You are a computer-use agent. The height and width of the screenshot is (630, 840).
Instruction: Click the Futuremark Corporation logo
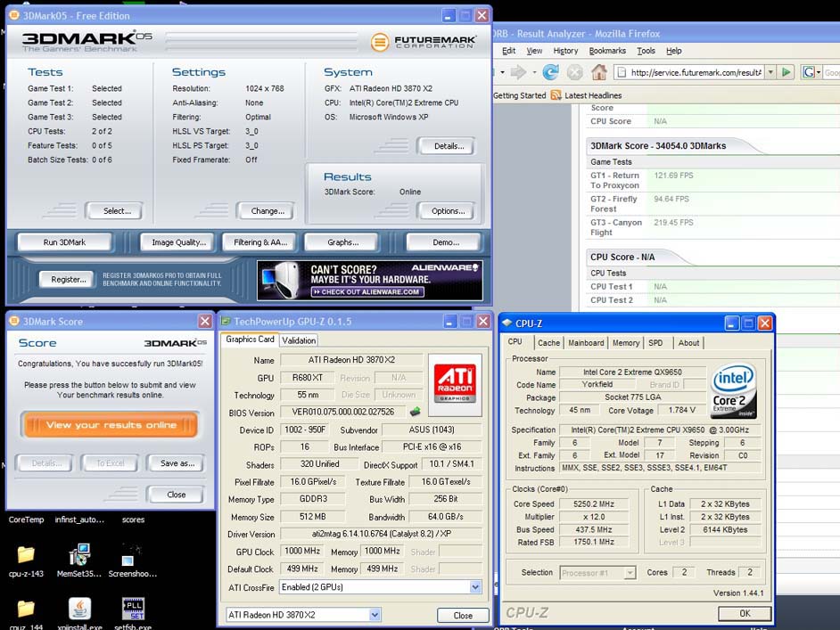423,42
